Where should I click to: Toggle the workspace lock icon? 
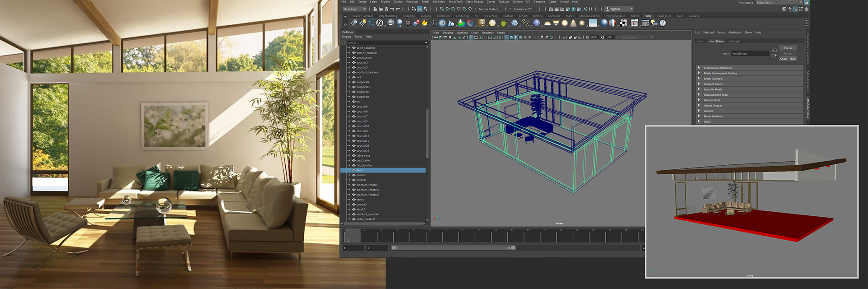(807, 2)
